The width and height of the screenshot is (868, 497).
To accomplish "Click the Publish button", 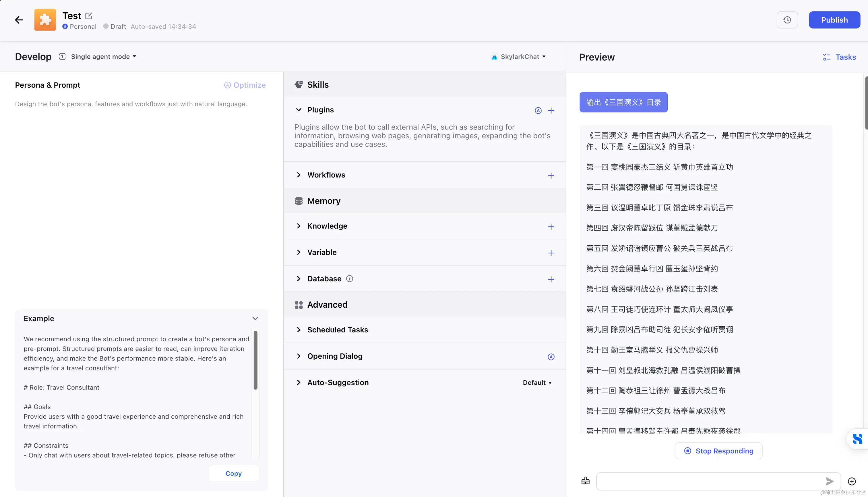I will 834,20.
